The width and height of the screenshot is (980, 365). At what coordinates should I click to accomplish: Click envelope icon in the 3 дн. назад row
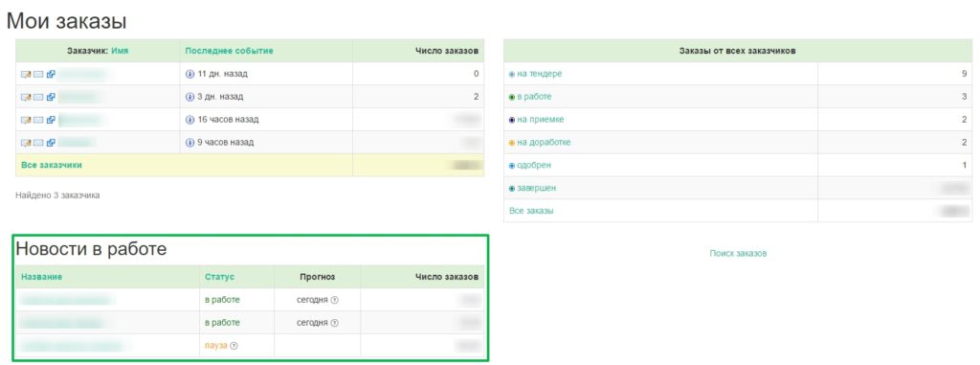(38, 97)
